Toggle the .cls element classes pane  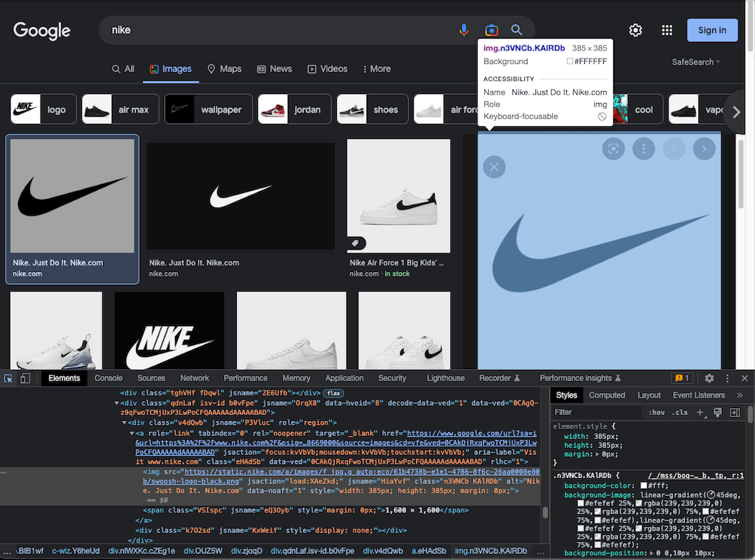click(x=679, y=413)
